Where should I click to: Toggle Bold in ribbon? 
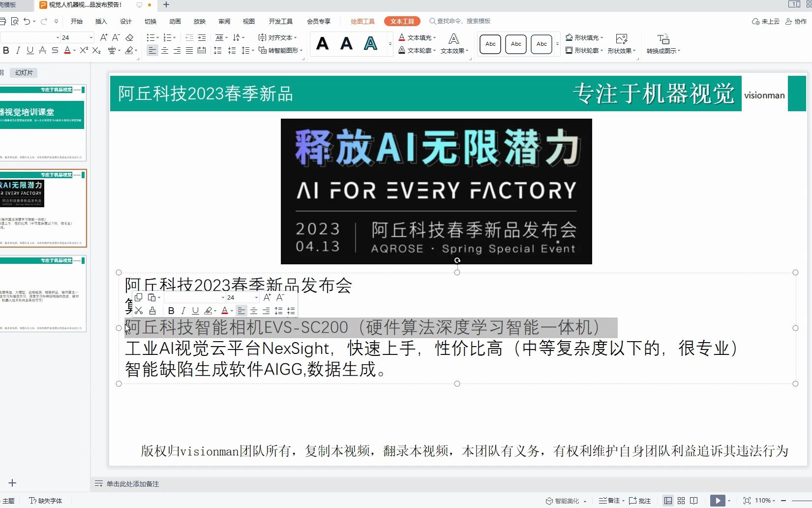pos(6,50)
